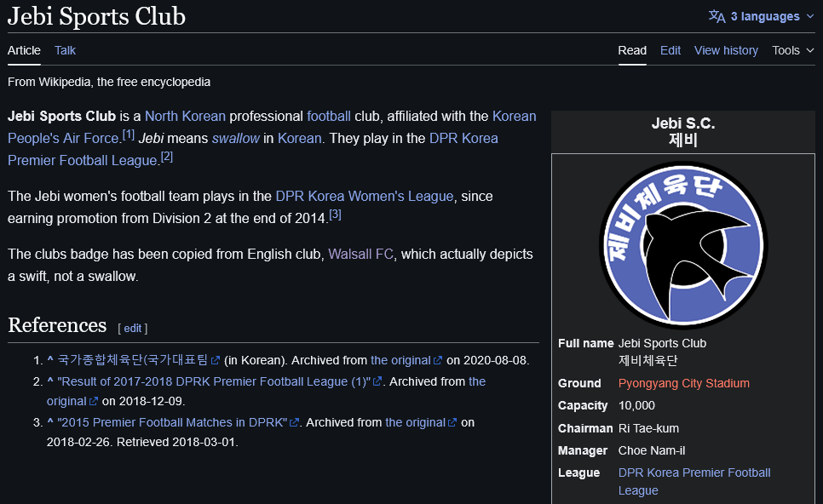Image resolution: width=823 pixels, height=504 pixels.
Task: Open the View history tab
Action: pyautogui.click(x=726, y=50)
